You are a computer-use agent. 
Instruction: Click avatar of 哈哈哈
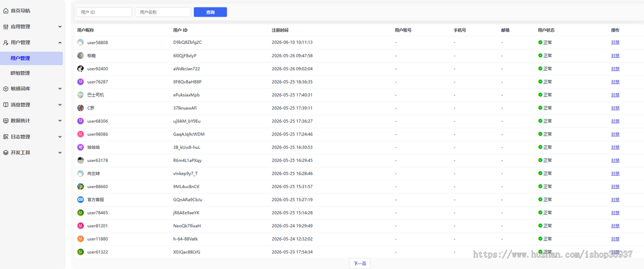[x=80, y=147]
